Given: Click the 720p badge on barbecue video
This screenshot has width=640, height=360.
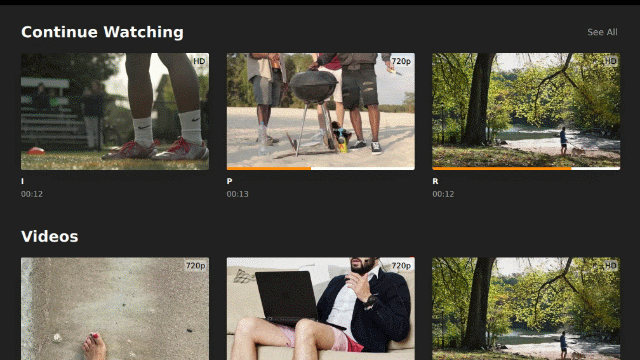Looking at the screenshot, I should tap(401, 61).
